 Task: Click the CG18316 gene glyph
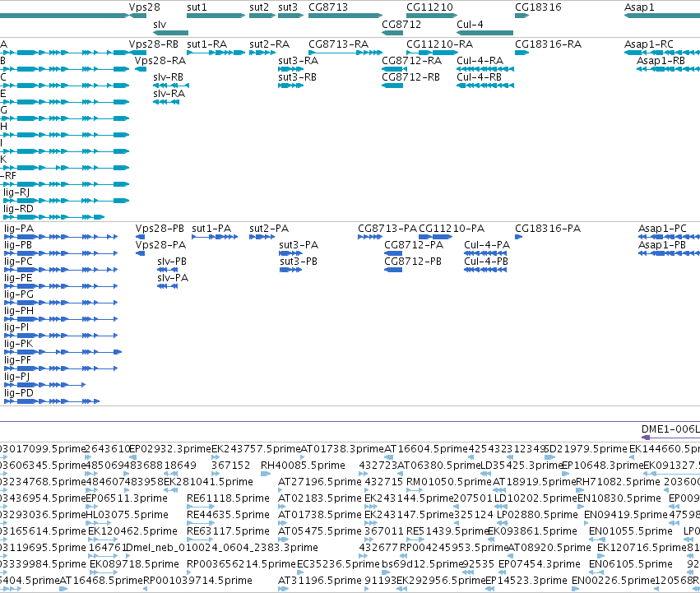coord(522,16)
